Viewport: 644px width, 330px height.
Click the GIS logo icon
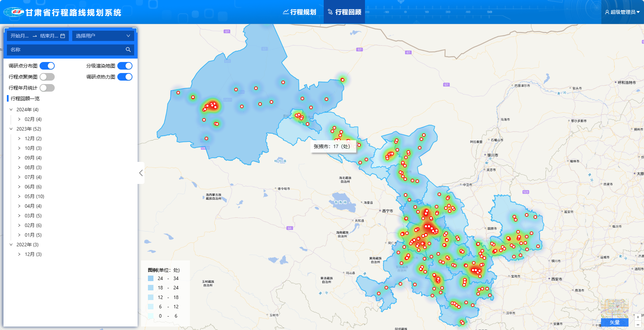tap(14, 12)
